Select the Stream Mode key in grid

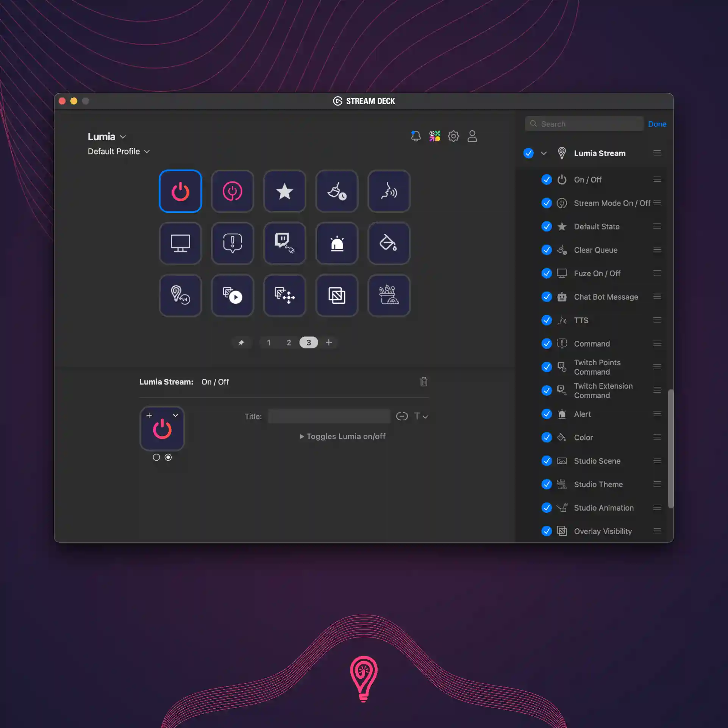[x=233, y=191]
